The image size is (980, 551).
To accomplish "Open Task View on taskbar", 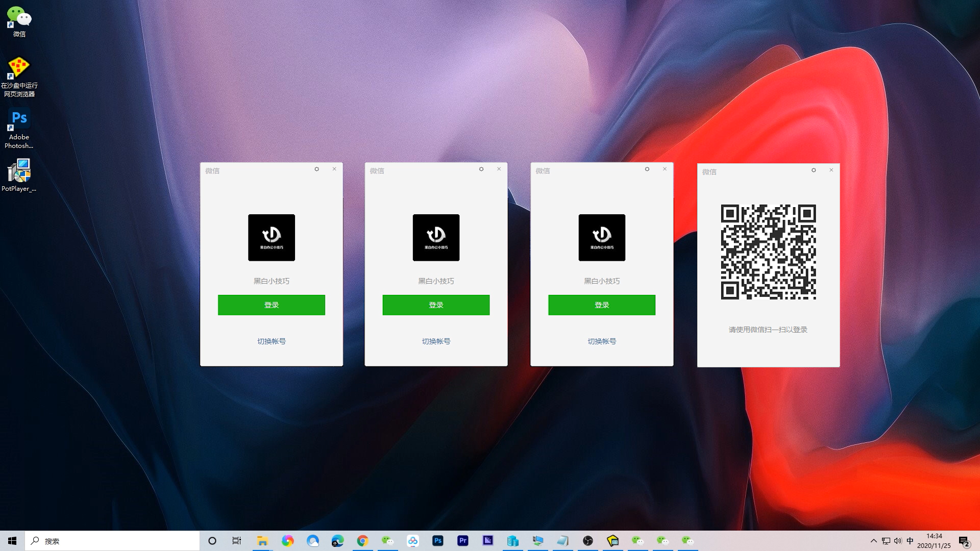I will coord(237,541).
